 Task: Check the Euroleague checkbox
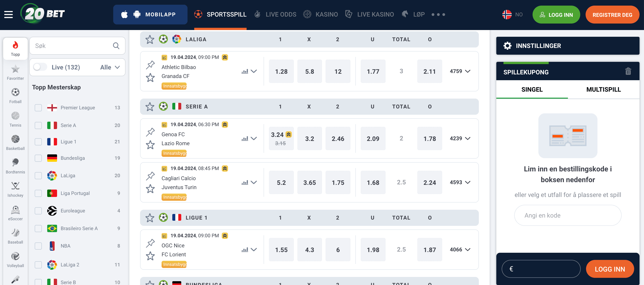tap(38, 211)
